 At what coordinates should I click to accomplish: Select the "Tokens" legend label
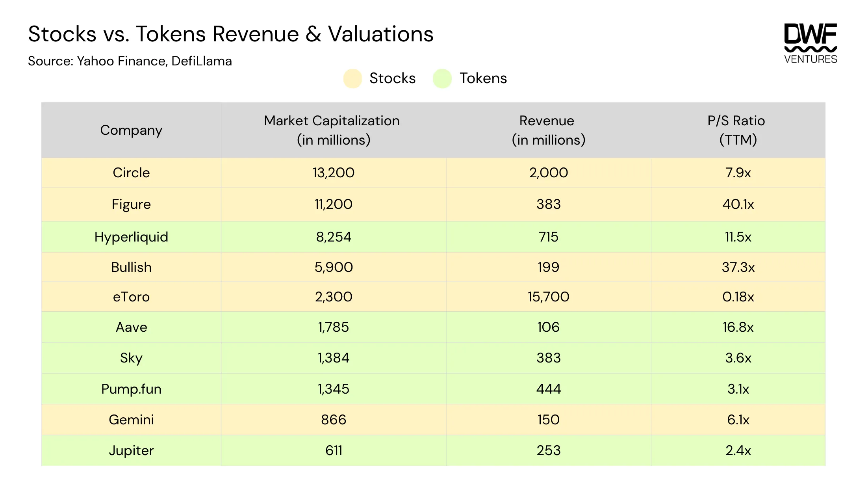[483, 78]
